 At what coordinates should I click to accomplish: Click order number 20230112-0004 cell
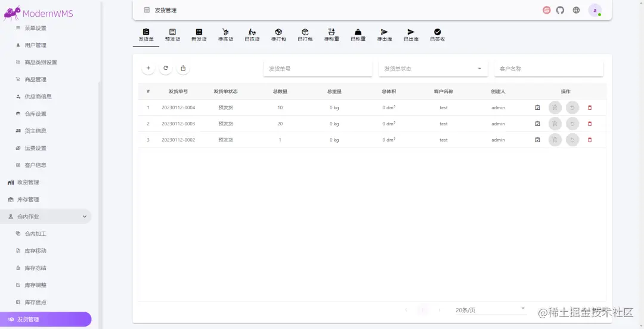pyautogui.click(x=178, y=107)
